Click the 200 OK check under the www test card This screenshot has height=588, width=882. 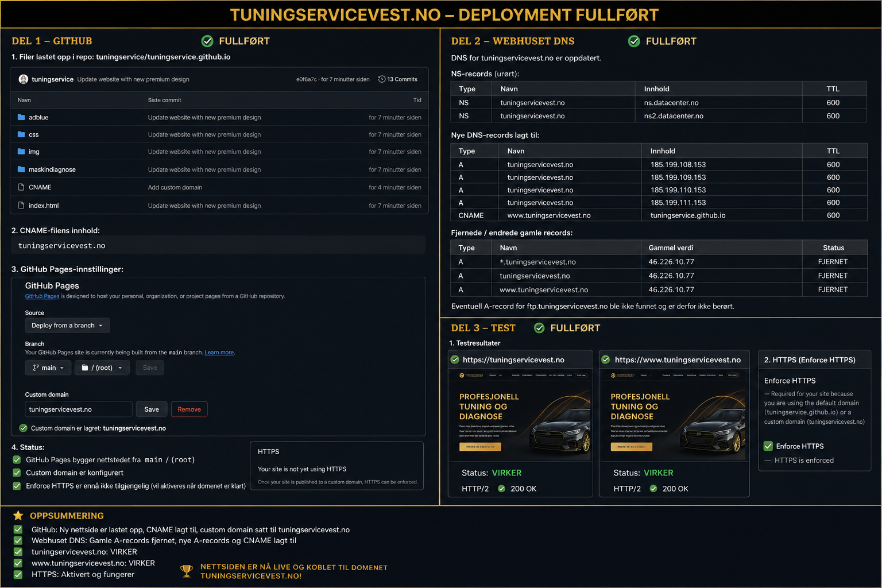coord(653,489)
